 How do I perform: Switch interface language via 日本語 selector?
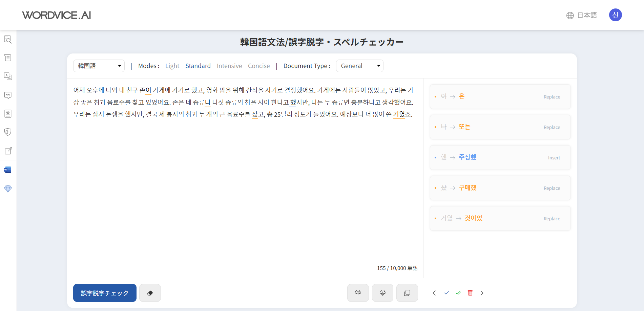tap(581, 15)
